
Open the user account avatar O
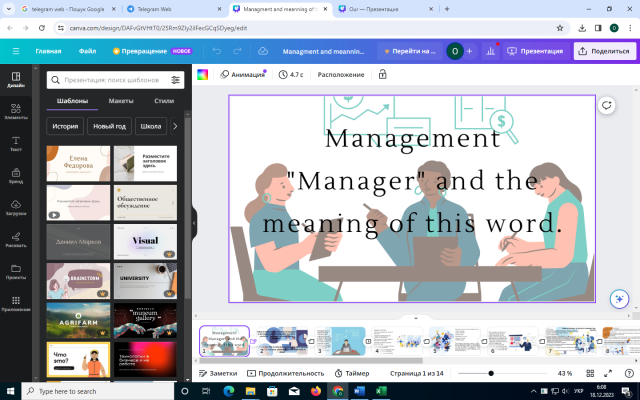pyautogui.click(x=455, y=51)
